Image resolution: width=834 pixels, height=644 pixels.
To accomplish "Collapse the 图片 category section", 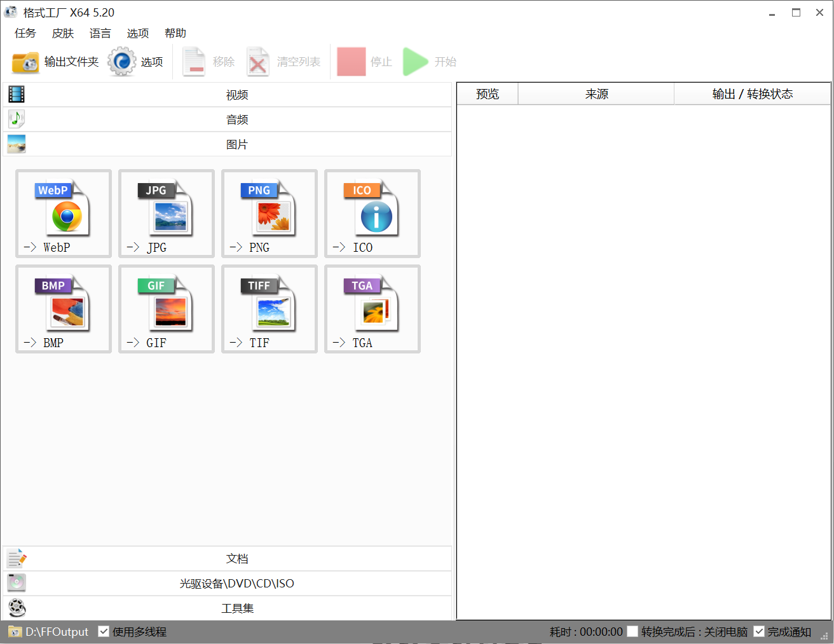I will (228, 144).
